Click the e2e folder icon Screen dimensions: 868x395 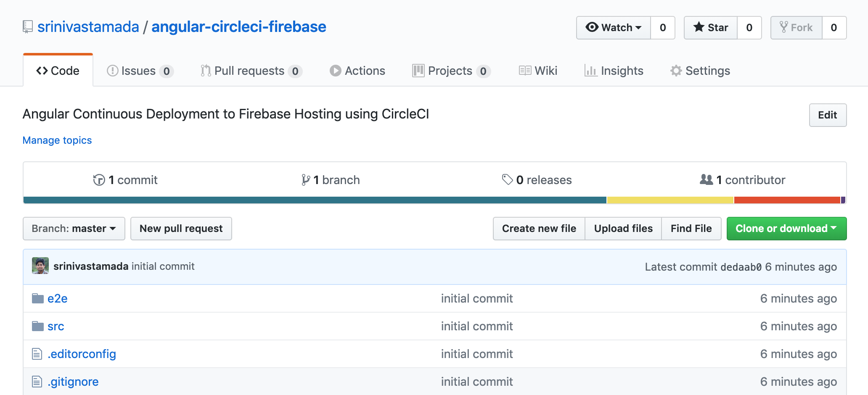click(38, 298)
